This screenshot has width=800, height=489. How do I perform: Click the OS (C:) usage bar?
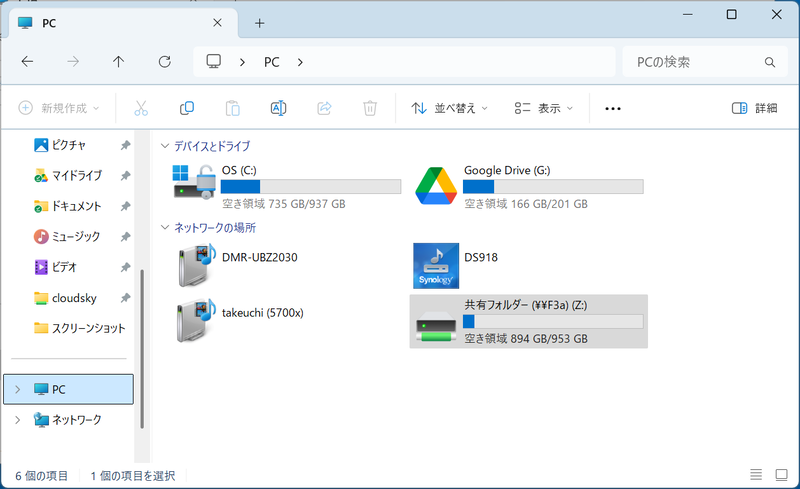coord(311,186)
